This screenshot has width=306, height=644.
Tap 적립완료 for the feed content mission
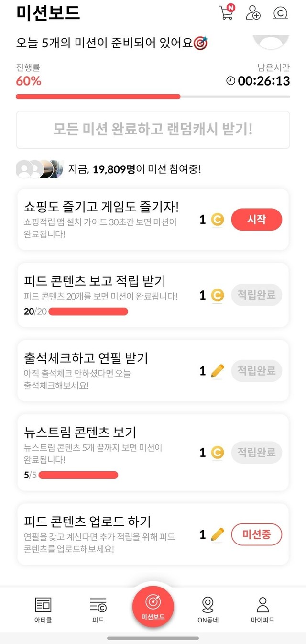pyautogui.click(x=256, y=295)
